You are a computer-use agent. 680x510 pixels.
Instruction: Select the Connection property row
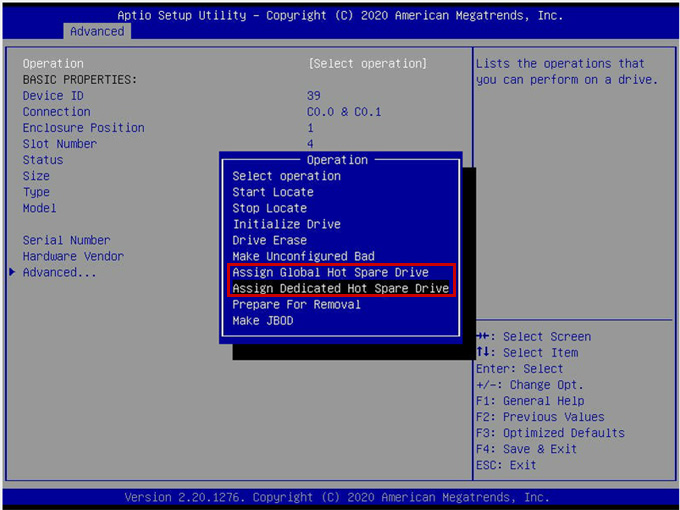pos(56,112)
